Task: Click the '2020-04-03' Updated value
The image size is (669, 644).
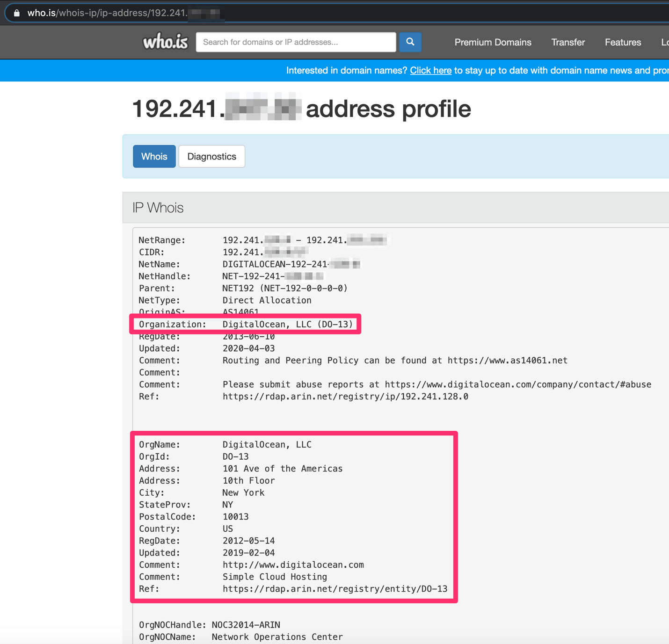Action: pyautogui.click(x=248, y=348)
